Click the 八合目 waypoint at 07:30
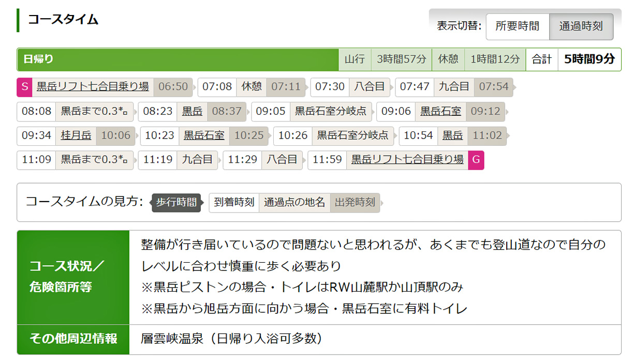634x364 pixels. click(369, 86)
